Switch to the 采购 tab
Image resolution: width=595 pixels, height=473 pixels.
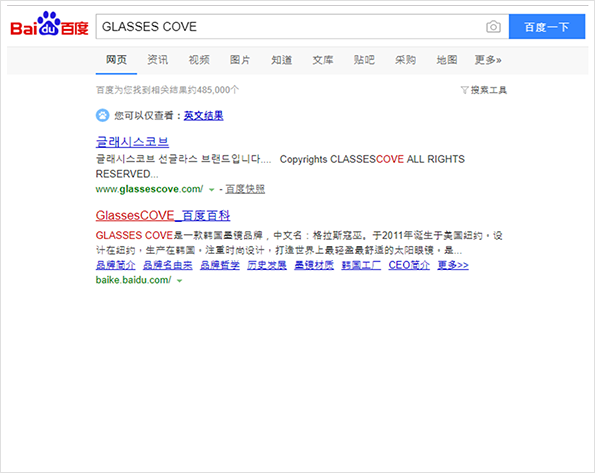click(405, 60)
